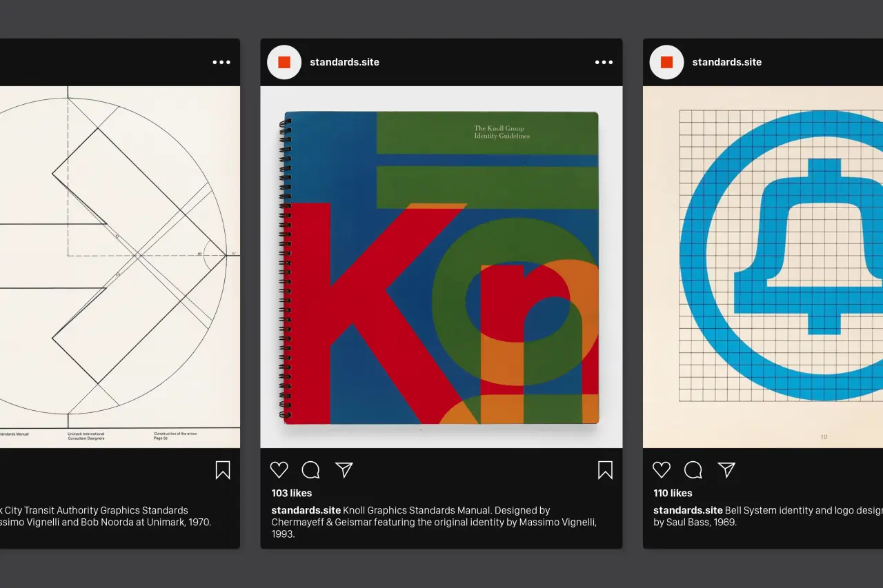Bookmark the Transit Authority Graphics Standards post
The height and width of the screenshot is (588, 883).
pos(223,470)
